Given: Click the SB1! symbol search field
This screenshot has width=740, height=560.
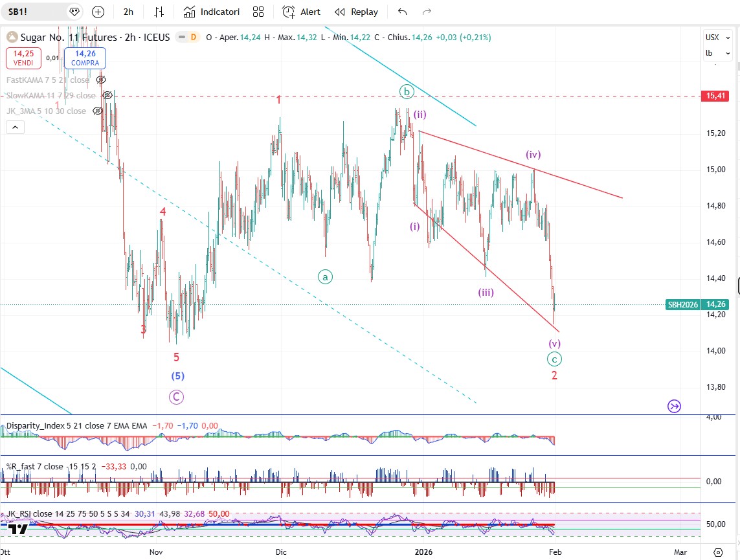Looking at the screenshot, I should pyautogui.click(x=32, y=12).
